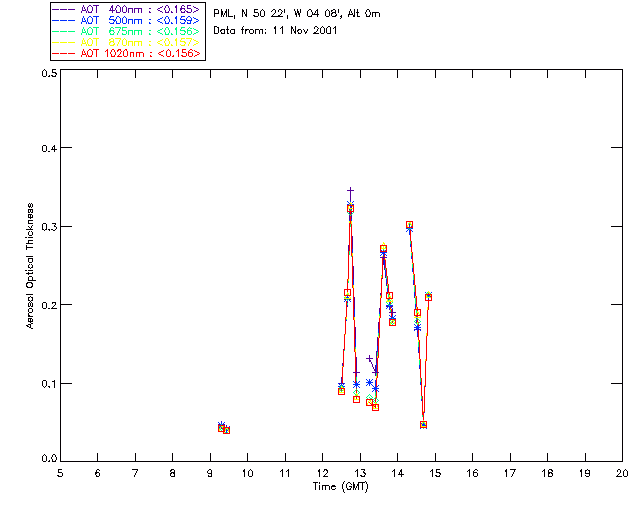The height and width of the screenshot is (512, 640).
Task: Click x-axis tick label 19
Action: [x=585, y=474]
